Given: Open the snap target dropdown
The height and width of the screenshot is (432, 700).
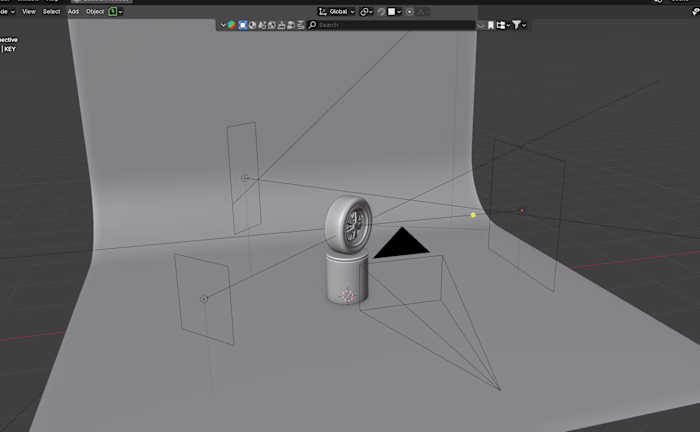Looking at the screenshot, I should pos(395,12).
